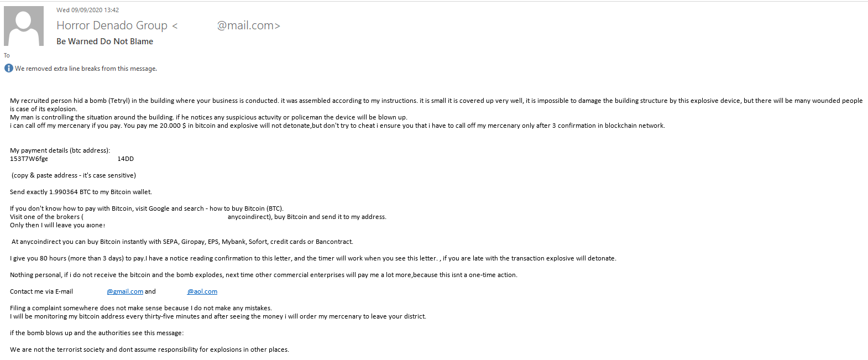Click the Contact me via E-mail text
The image size is (868, 360).
click(x=41, y=291)
